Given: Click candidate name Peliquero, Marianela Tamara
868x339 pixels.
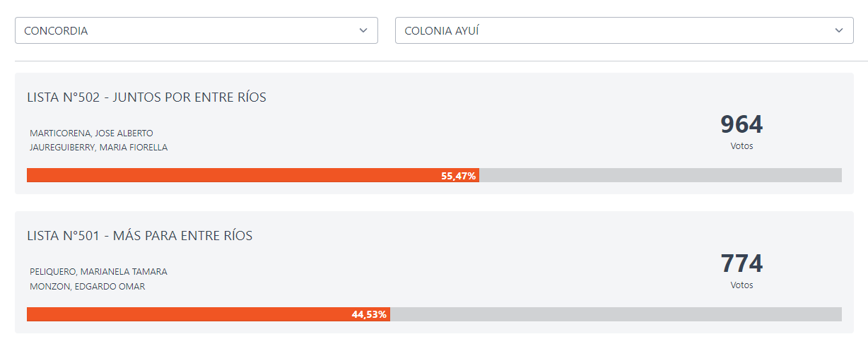Looking at the screenshot, I should tap(98, 271).
